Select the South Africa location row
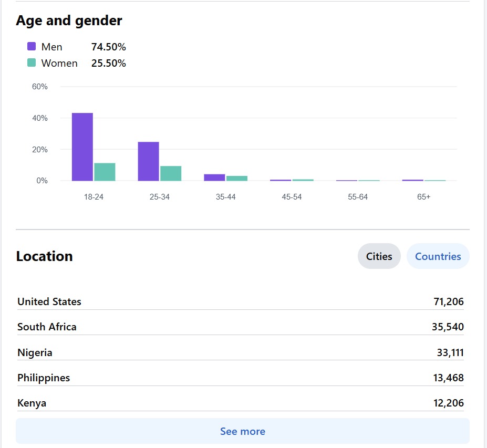Viewport: 487px width, 448px height. [240, 327]
